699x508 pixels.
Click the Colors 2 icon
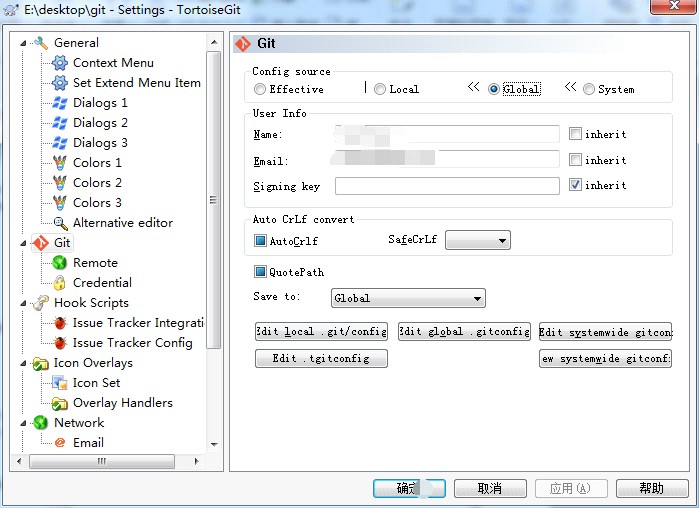60,183
